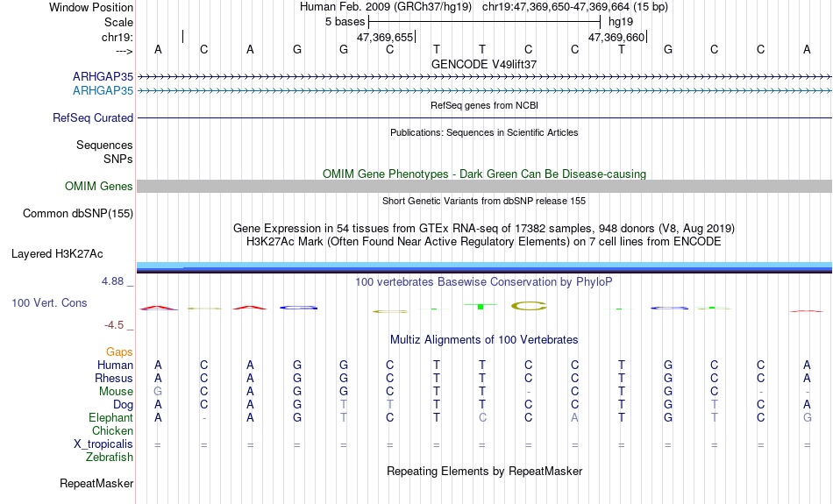The image size is (833, 504).
Task: Click the chr19: ruler label
Action: [x=117, y=37]
